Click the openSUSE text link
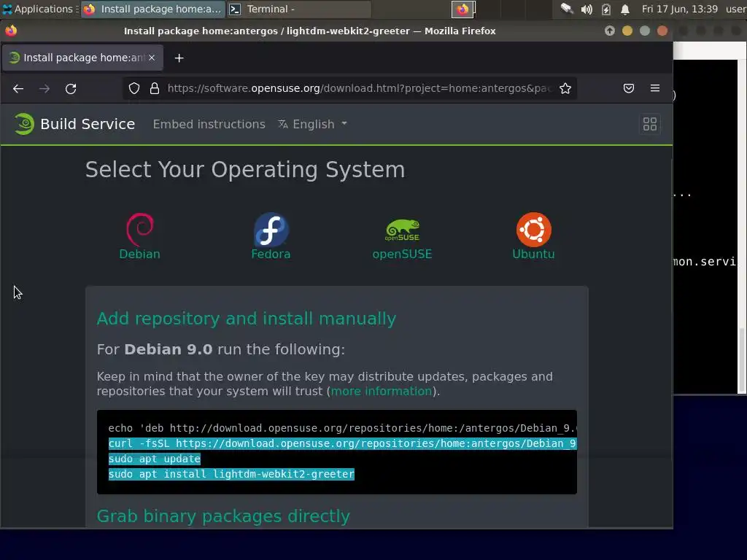 402,254
